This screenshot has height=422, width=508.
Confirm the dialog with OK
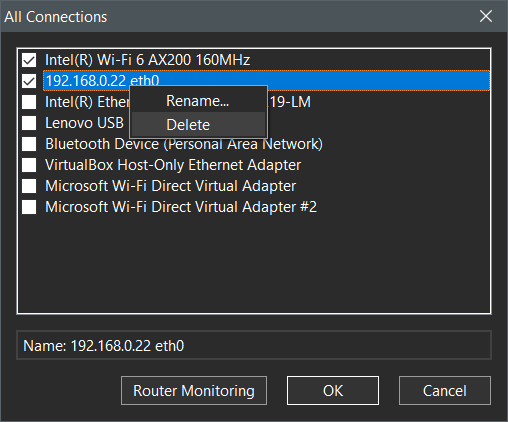click(x=333, y=391)
